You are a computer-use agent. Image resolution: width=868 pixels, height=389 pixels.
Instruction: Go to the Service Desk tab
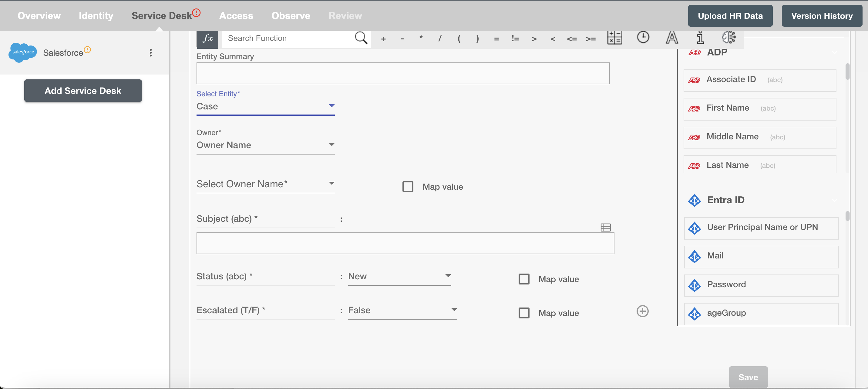pyautogui.click(x=162, y=16)
